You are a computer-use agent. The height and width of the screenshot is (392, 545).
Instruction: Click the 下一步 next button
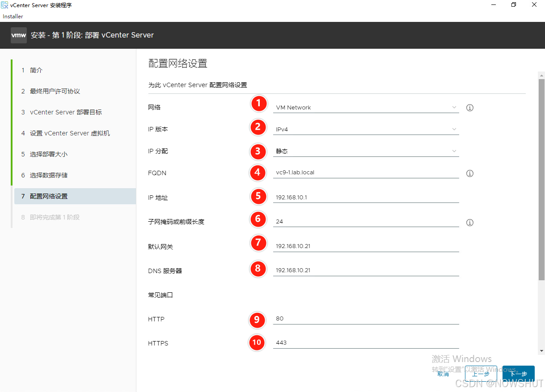519,374
